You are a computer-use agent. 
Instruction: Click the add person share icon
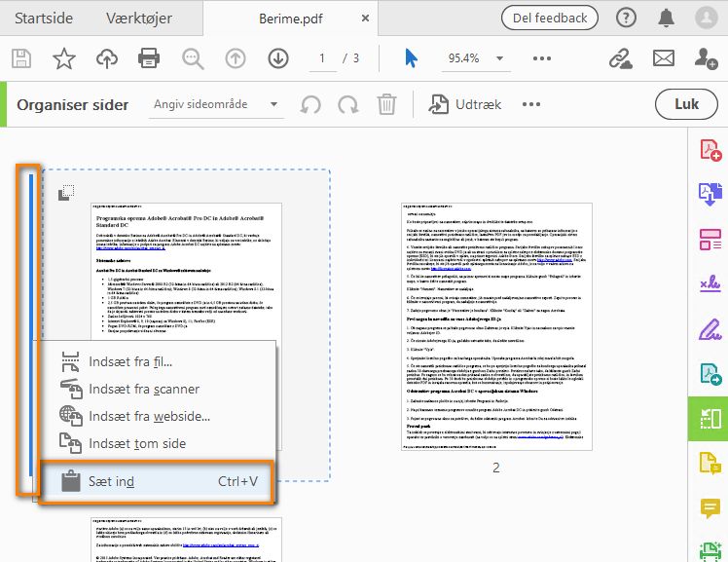(x=707, y=58)
